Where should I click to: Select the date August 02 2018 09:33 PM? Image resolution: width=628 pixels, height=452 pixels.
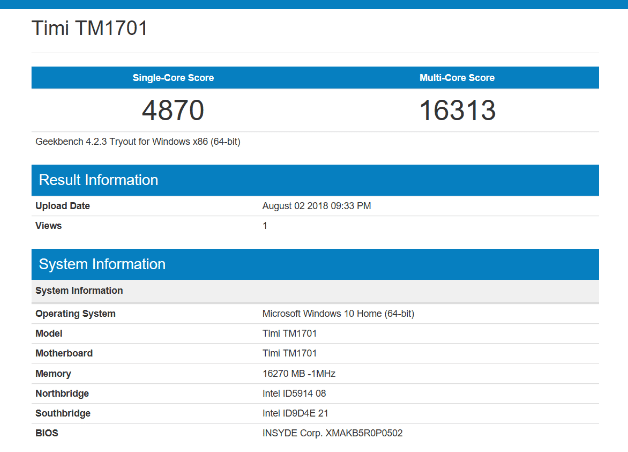pos(316,206)
